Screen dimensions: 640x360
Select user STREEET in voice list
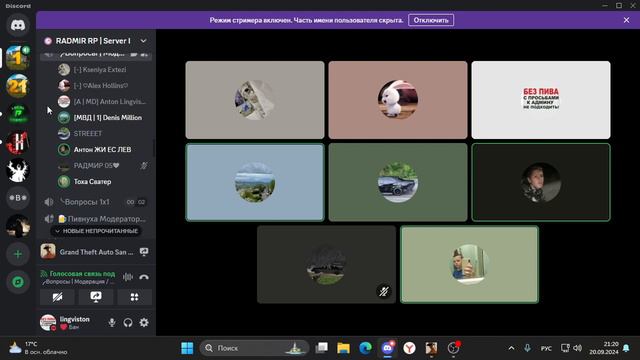[102, 133]
